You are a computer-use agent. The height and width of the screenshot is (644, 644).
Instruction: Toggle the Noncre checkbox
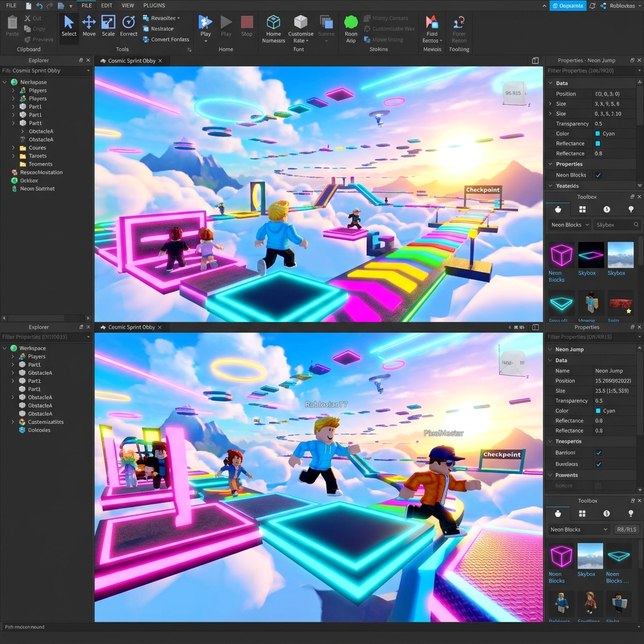click(x=599, y=486)
